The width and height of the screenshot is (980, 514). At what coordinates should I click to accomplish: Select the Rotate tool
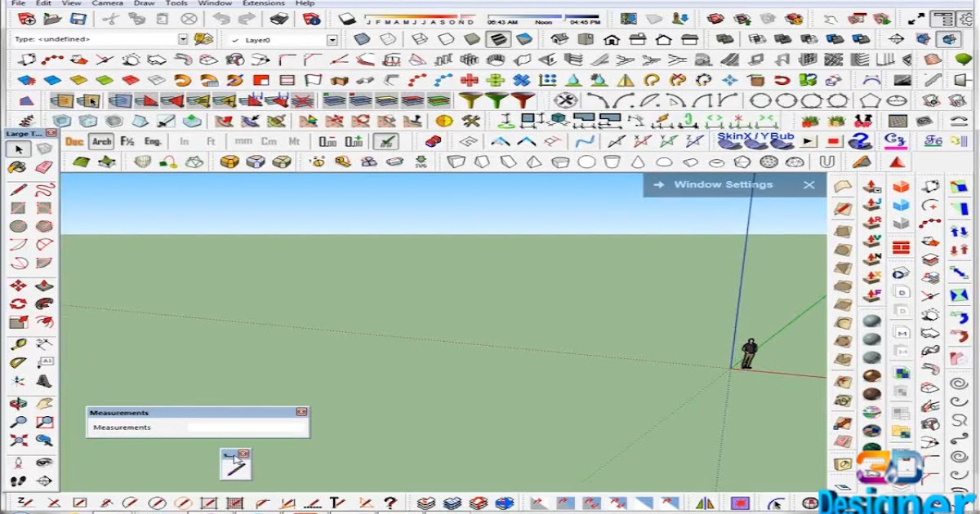[18, 304]
